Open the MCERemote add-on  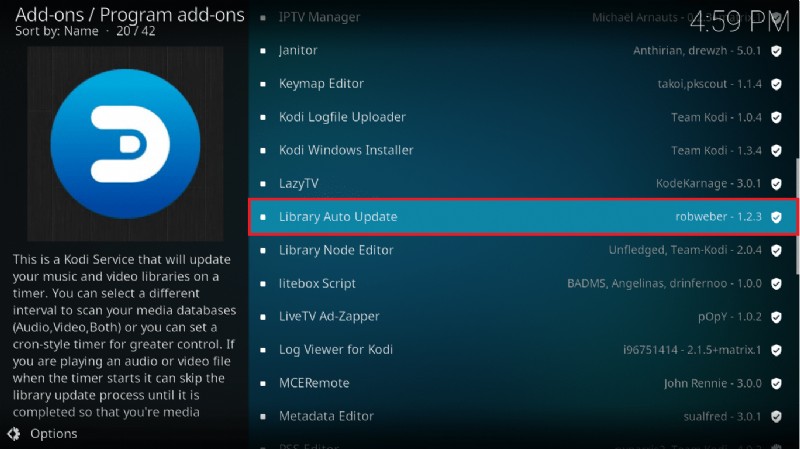522,383
